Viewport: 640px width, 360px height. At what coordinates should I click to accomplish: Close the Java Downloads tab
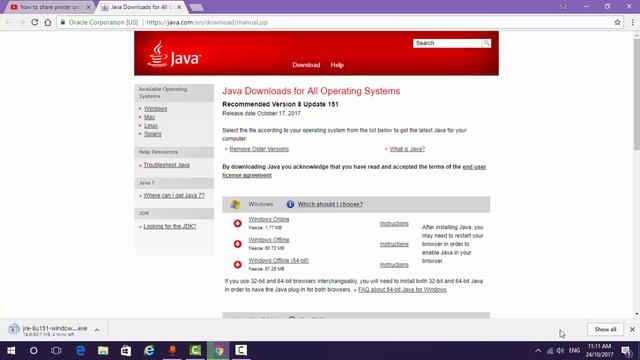click(x=179, y=7)
